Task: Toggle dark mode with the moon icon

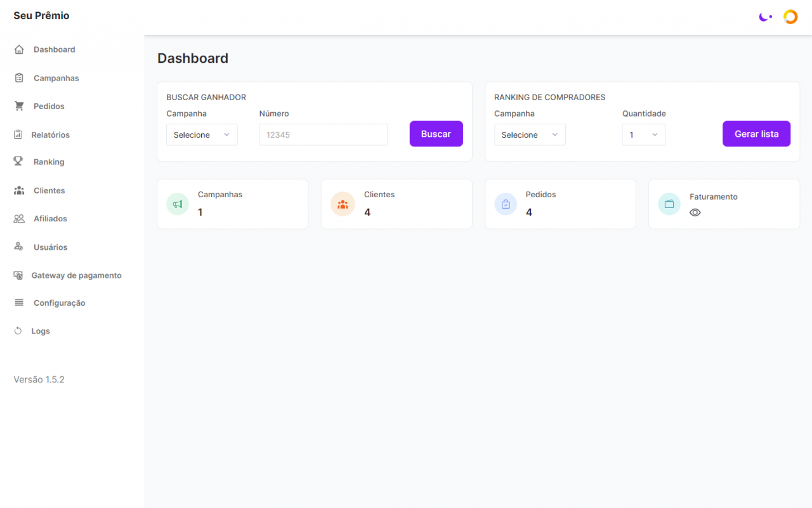Action: [765, 17]
